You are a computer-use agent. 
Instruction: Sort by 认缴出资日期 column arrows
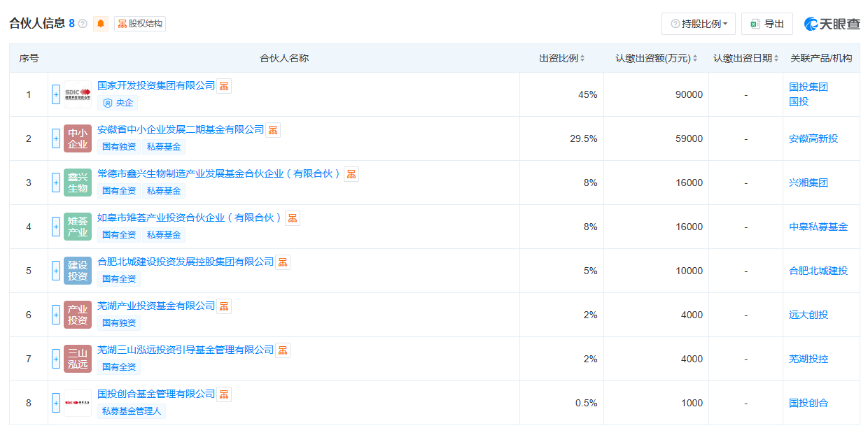[776, 59]
